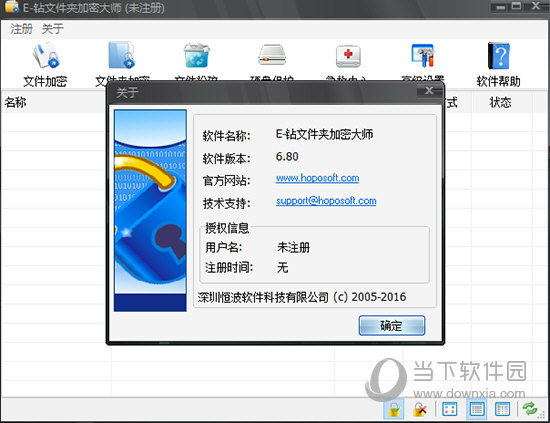Open the Software Help book icon
This screenshot has height=423, width=550.
pos(498,55)
